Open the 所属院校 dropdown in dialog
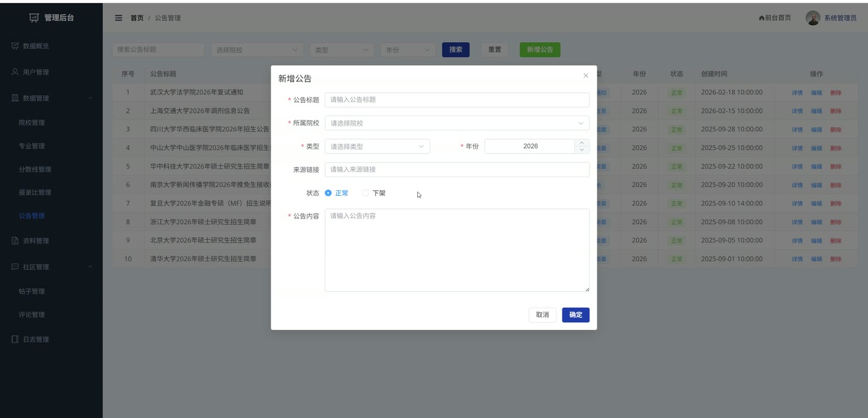 [x=457, y=123]
